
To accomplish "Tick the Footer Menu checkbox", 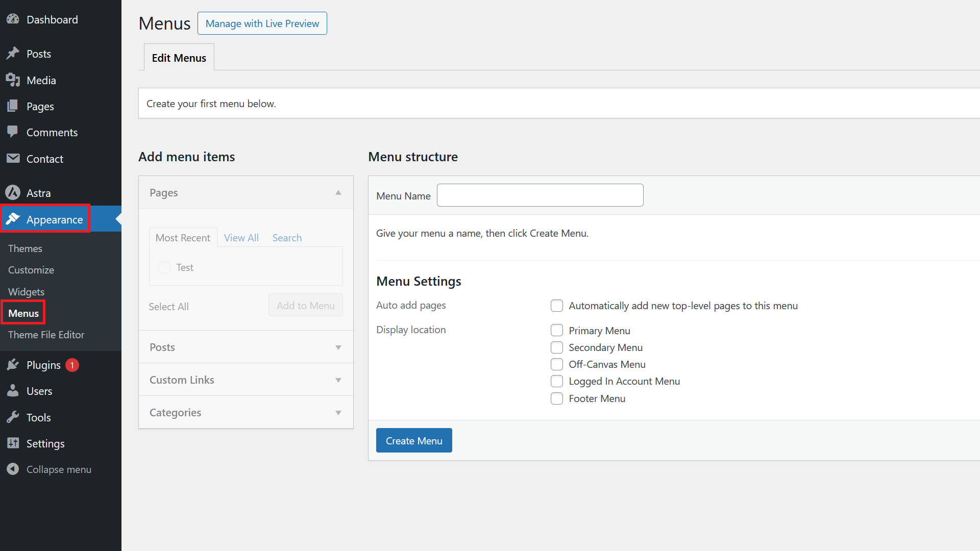I will click(557, 398).
